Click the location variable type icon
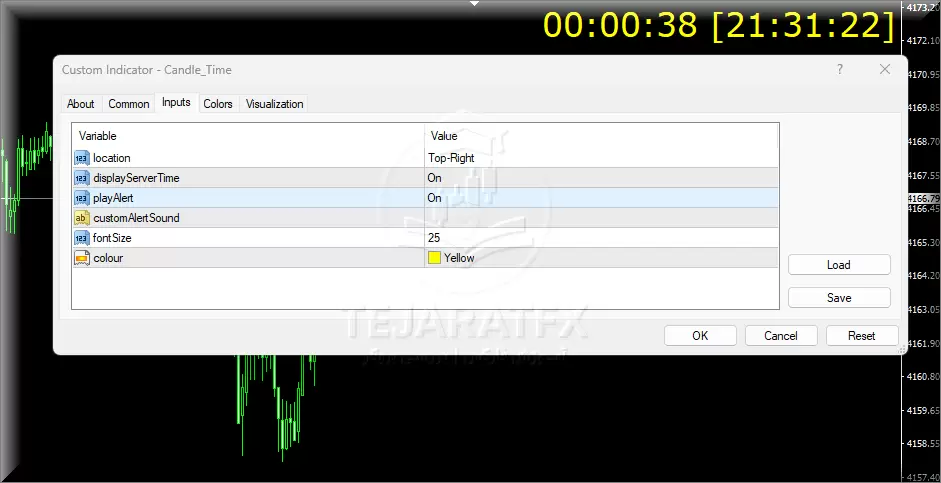Image resolution: width=941 pixels, height=483 pixels. [x=81, y=158]
